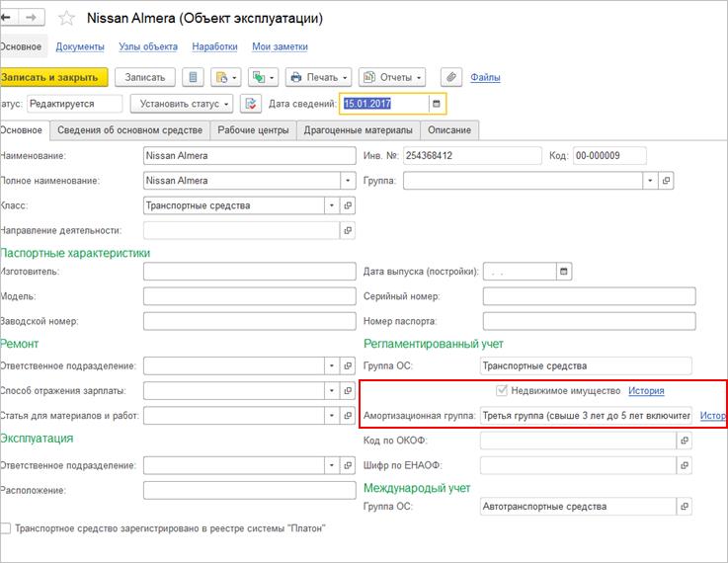The width and height of the screenshot is (728, 563).
Task: Expand Эксплуатация Ответственное подразделение dropdown
Action: (332, 465)
